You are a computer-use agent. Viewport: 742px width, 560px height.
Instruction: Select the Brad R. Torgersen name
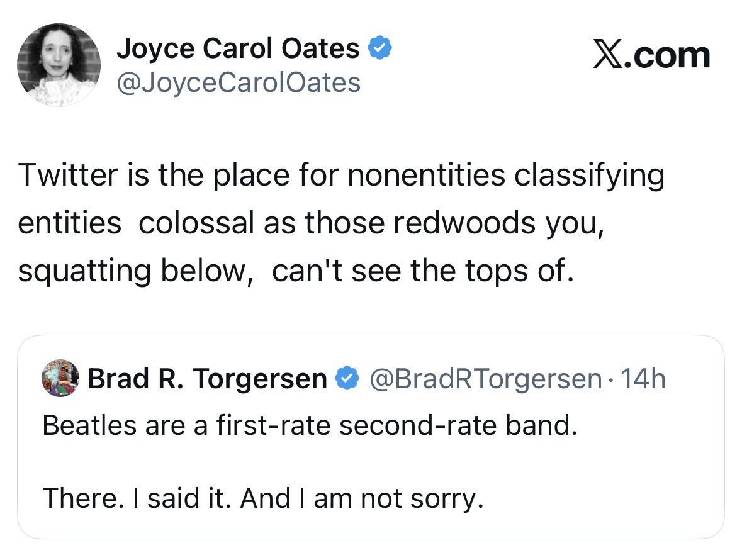[207, 379]
